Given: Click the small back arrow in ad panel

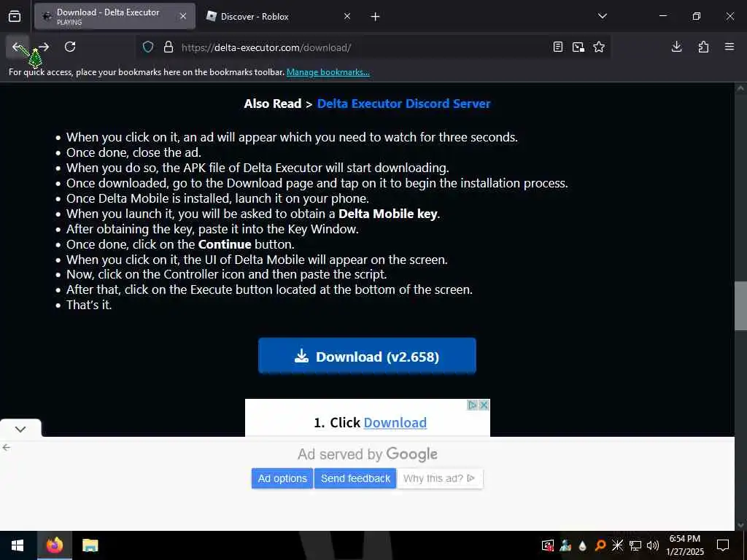Looking at the screenshot, I should pos(6,447).
